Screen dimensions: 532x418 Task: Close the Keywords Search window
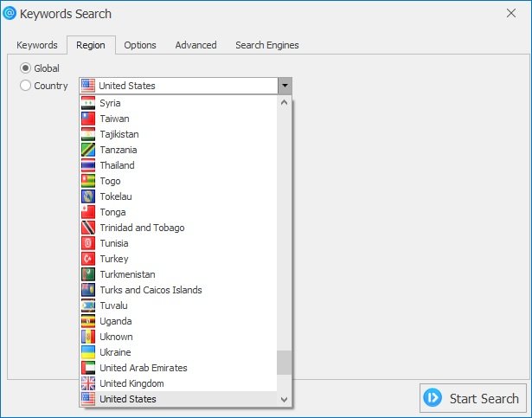pyautogui.click(x=511, y=14)
